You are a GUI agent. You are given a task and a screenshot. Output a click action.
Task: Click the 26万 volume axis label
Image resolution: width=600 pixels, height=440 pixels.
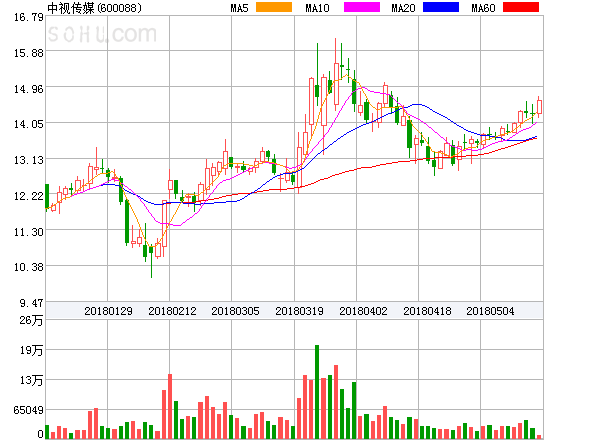(x=31, y=320)
